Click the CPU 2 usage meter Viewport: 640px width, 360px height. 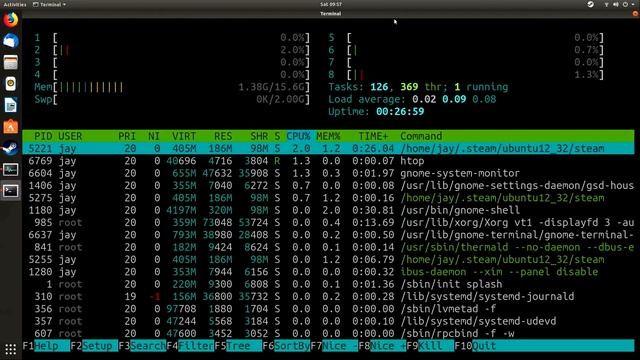coord(172,50)
